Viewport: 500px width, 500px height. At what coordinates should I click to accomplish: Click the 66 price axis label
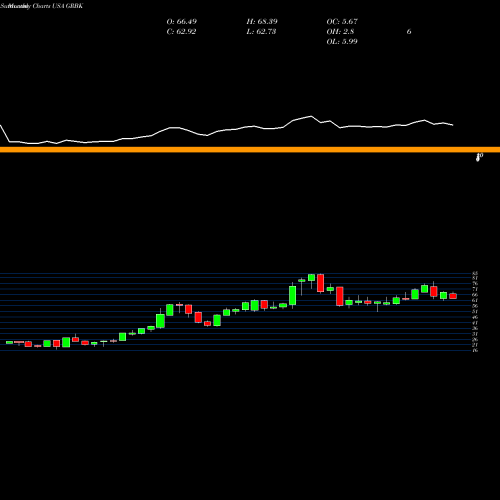(x=475, y=295)
